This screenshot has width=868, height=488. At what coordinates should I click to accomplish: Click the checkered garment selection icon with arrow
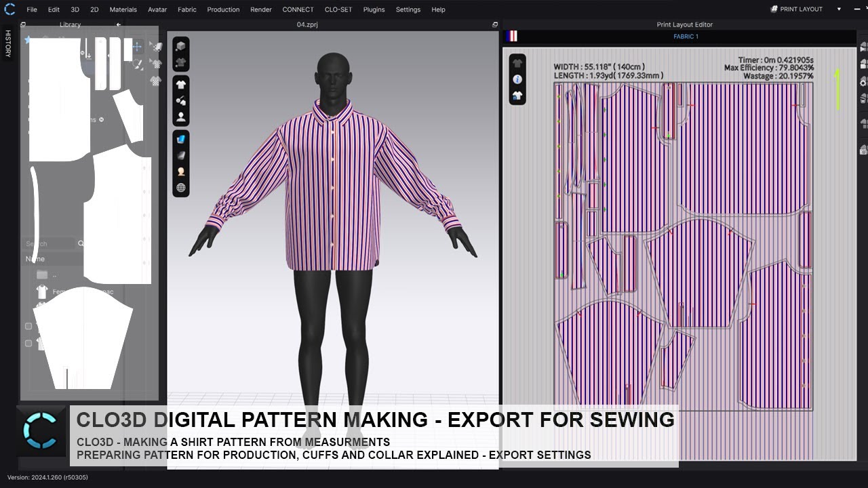[156, 64]
